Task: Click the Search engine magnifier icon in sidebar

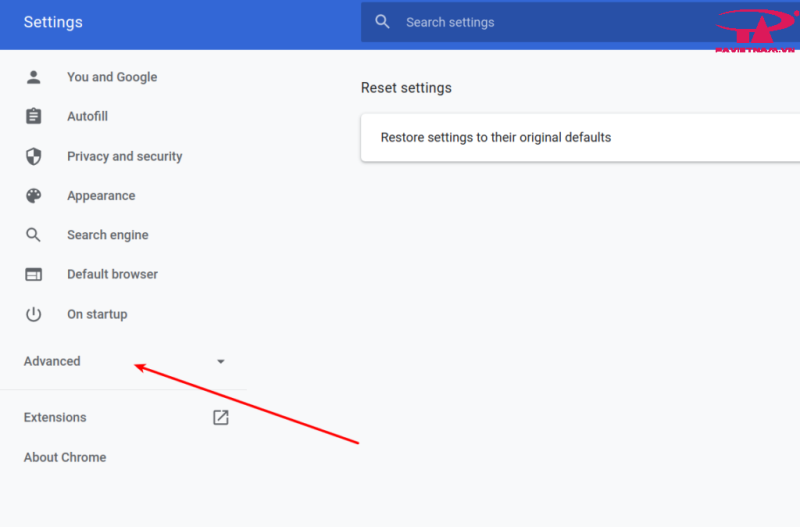Action: pyautogui.click(x=34, y=235)
